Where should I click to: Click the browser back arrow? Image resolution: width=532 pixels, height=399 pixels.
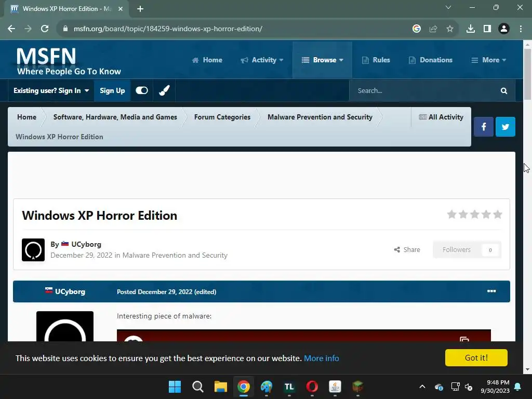(11, 29)
